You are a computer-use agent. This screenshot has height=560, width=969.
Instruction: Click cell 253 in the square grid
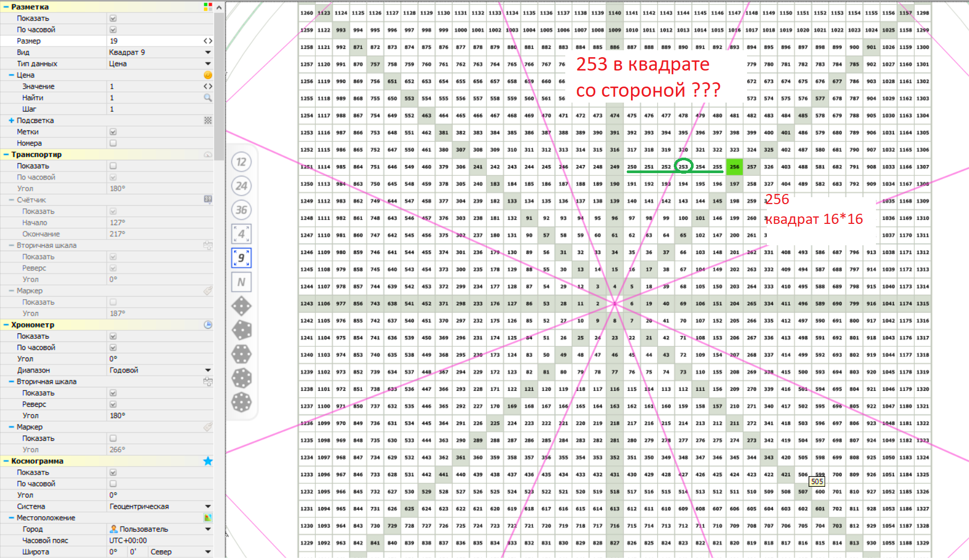tap(683, 167)
